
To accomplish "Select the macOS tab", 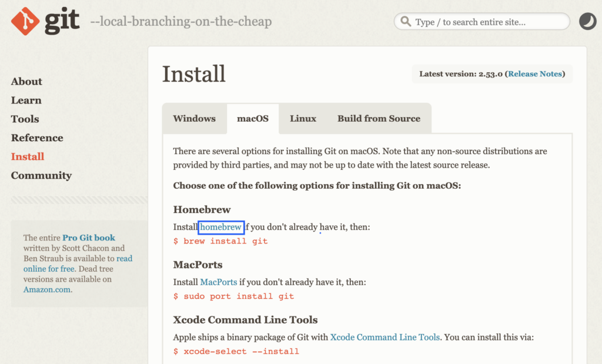I will (x=253, y=119).
